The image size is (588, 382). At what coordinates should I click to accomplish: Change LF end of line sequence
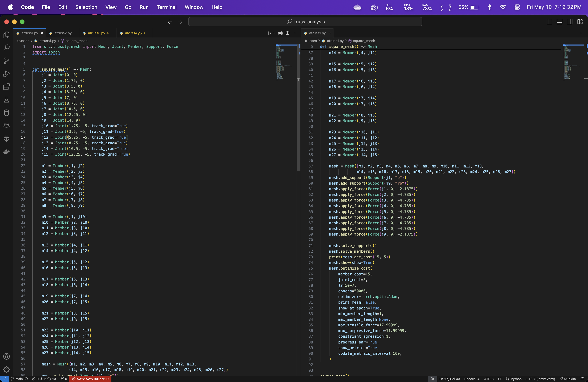click(x=500, y=379)
